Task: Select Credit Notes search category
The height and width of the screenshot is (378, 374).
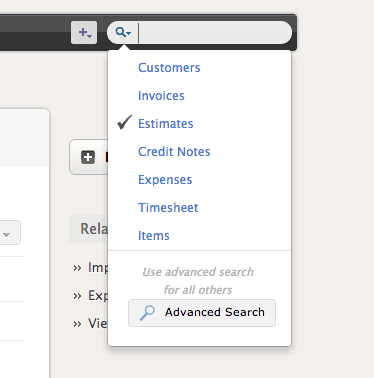Action: click(x=174, y=152)
